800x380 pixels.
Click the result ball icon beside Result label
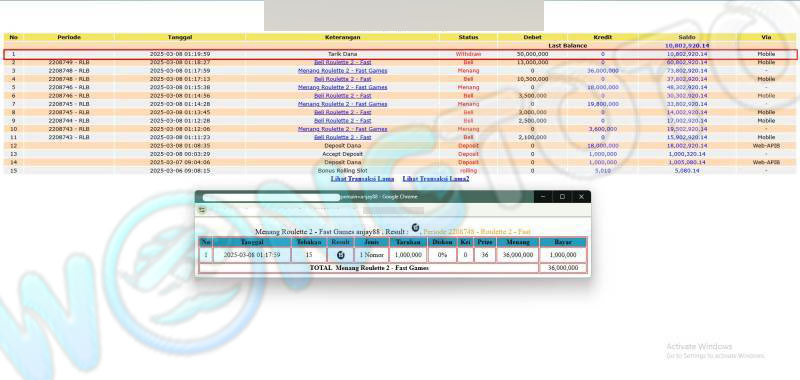(415, 227)
